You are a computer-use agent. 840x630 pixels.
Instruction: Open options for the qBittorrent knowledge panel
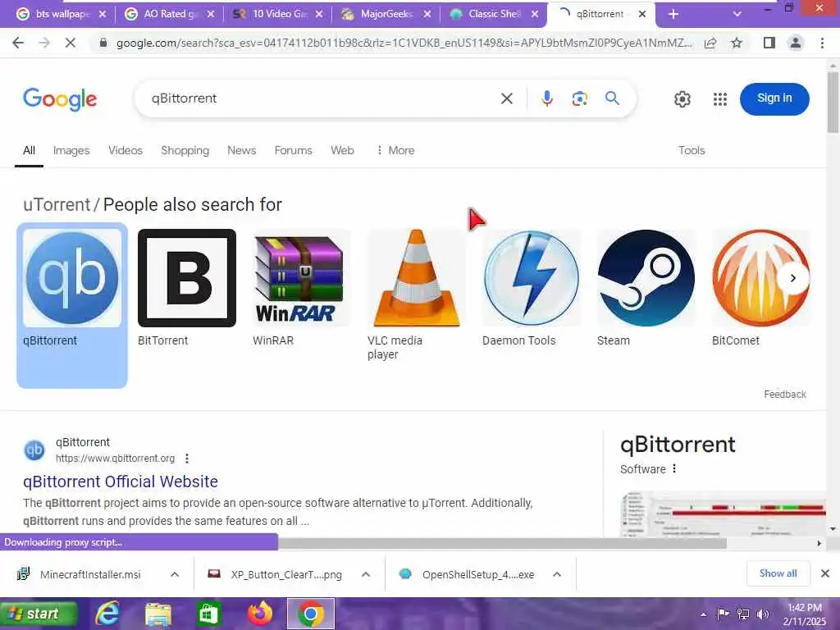674,468
